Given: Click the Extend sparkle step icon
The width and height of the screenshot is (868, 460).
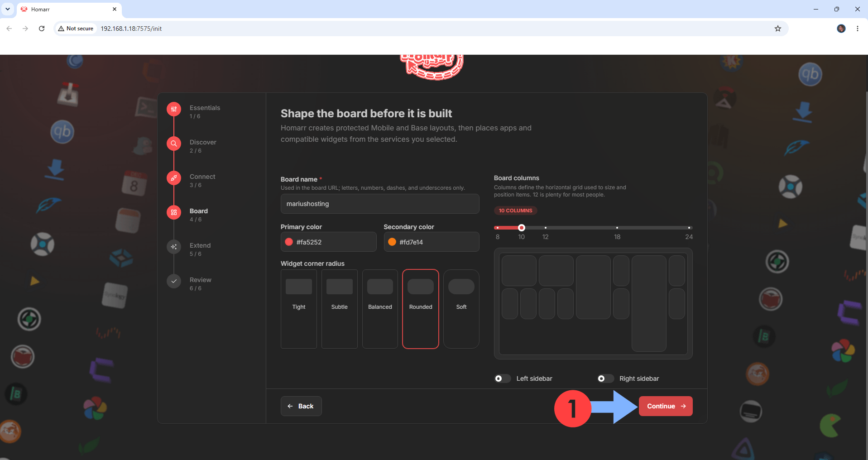Looking at the screenshot, I should (174, 247).
